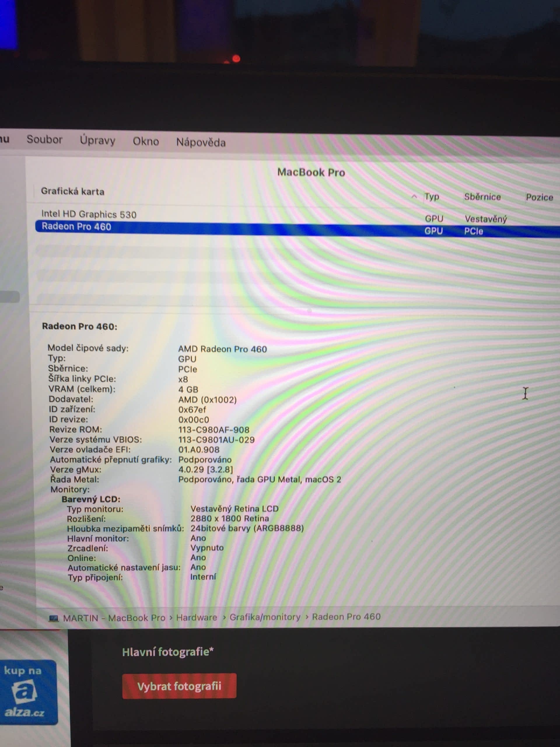560x747 pixels.
Task: Sort by Grafická karta column header
Action: click(x=73, y=191)
